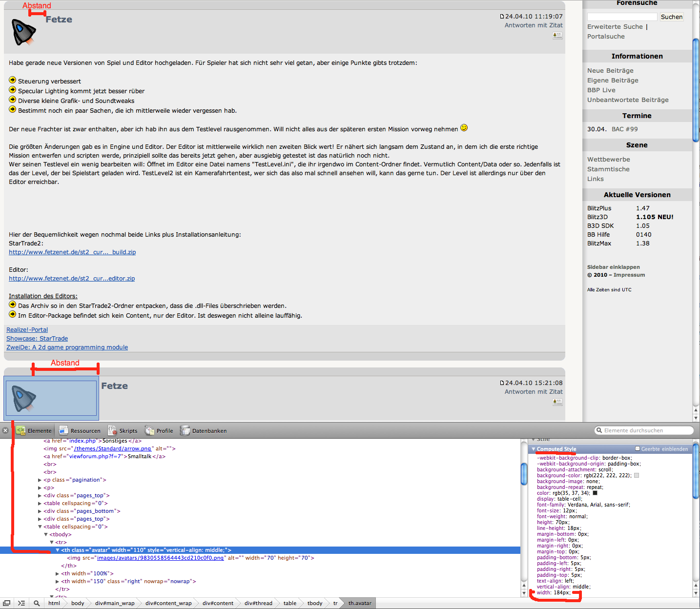The width and height of the screenshot is (700, 609).
Task: Click the dock/undock inspector window icon
Action: 7,603
